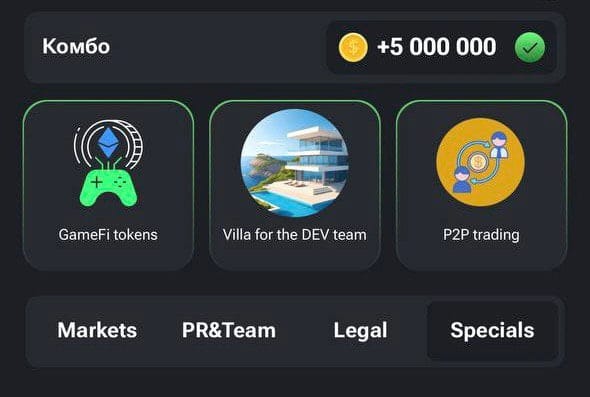Click the Комбо heading text

(76, 47)
